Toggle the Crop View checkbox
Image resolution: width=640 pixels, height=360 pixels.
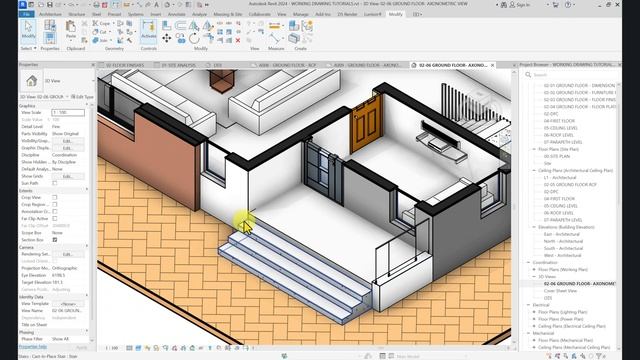click(55, 197)
